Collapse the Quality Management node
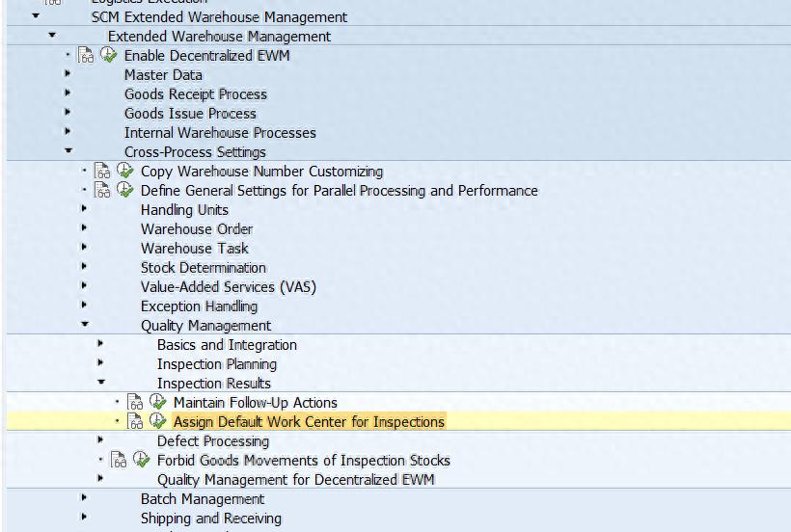 (x=84, y=325)
